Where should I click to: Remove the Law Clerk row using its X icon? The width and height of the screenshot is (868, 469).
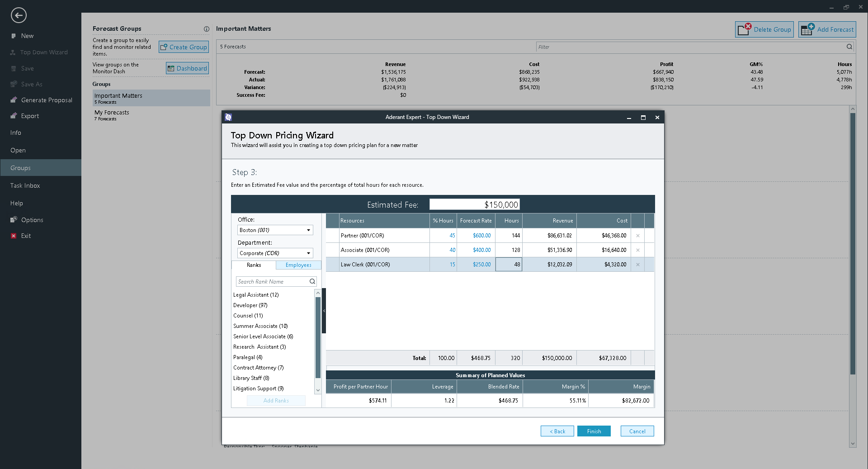(x=637, y=265)
